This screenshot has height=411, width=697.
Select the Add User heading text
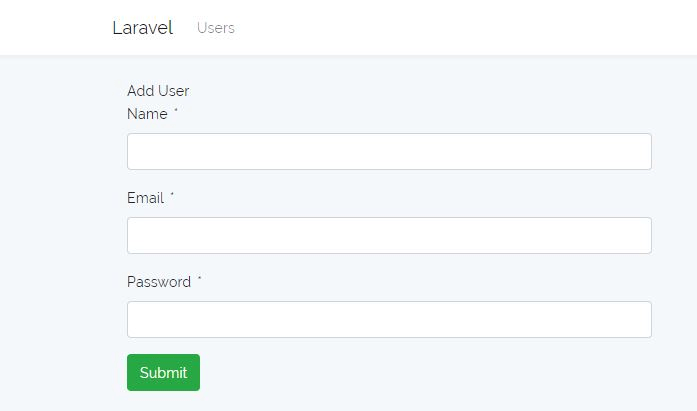click(158, 91)
